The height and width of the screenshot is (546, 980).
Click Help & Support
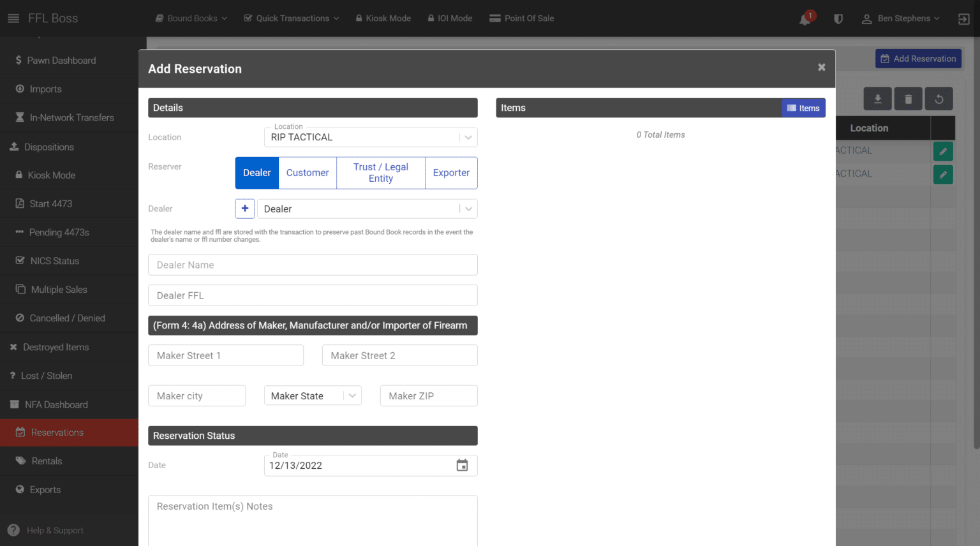(46, 531)
